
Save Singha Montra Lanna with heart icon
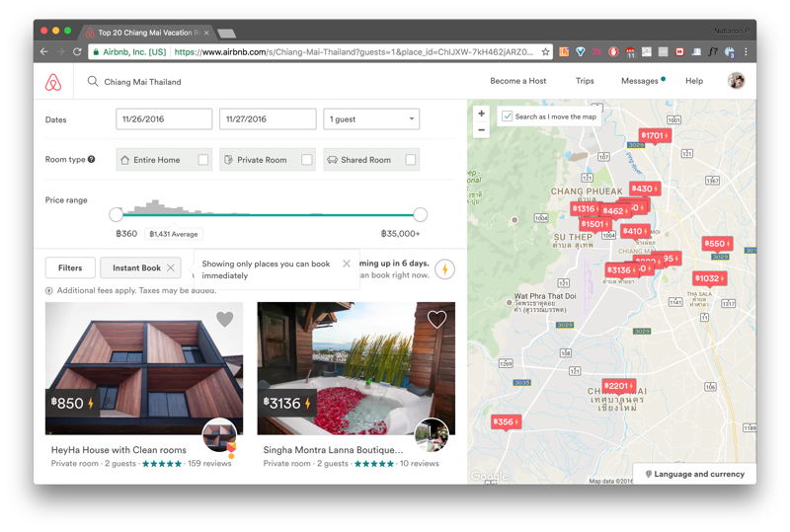[x=436, y=319]
